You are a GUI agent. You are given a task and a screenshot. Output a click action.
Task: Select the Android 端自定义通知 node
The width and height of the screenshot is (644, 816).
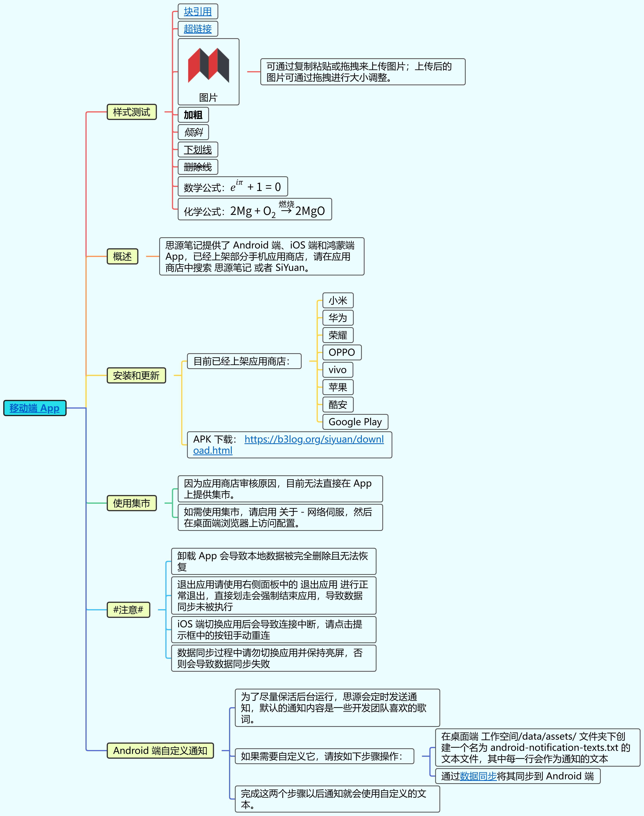point(160,751)
